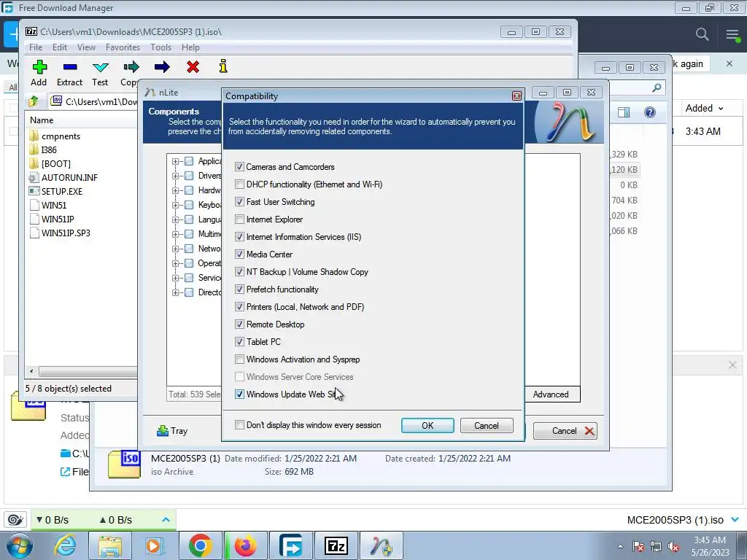Viewport: 747px width, 560px height.
Task: Open Google Chrome from taskbar
Action: point(200,546)
